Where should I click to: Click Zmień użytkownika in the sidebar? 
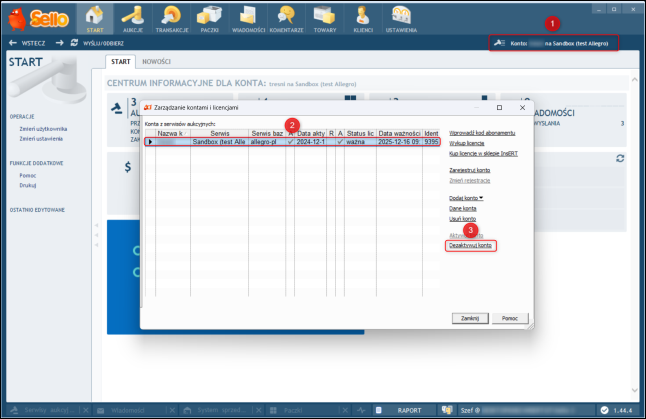(x=43, y=129)
